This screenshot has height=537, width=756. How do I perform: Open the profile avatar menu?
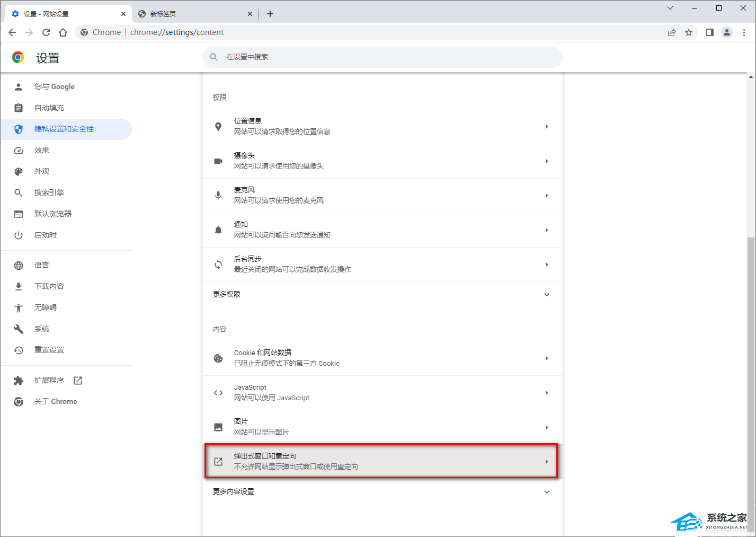pyautogui.click(x=727, y=32)
